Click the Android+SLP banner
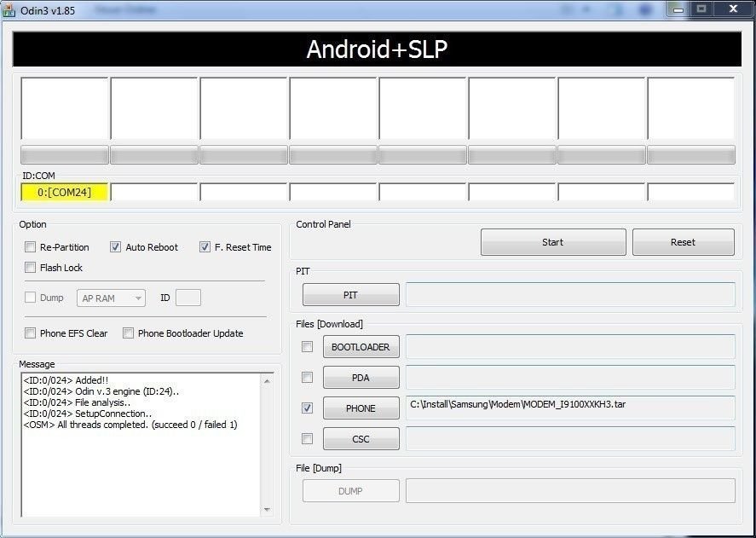 377,49
